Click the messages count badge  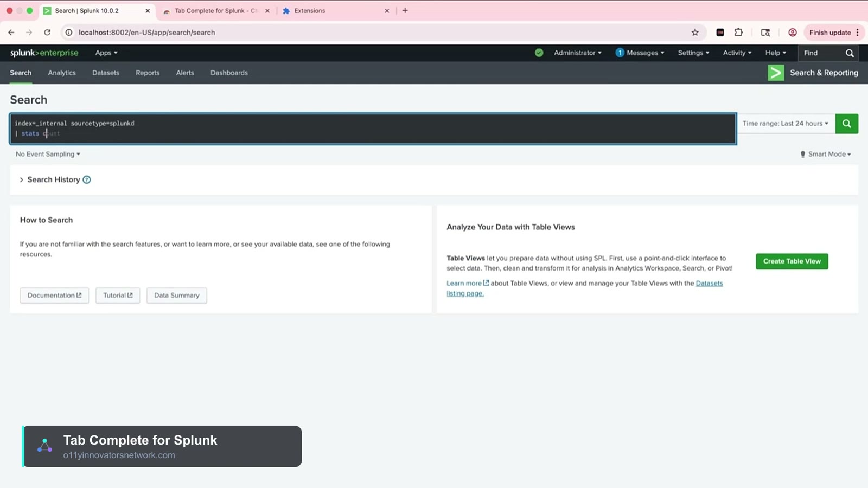(x=620, y=53)
